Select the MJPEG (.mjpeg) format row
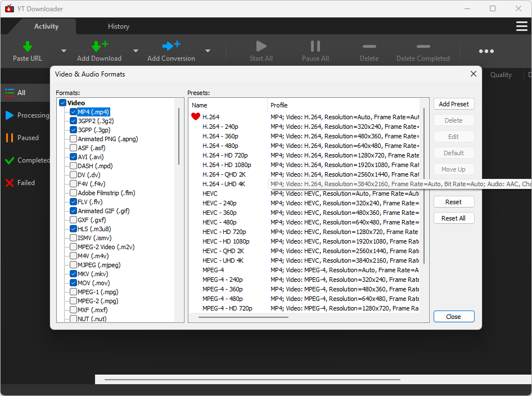This screenshot has height=396, width=532. (x=99, y=265)
